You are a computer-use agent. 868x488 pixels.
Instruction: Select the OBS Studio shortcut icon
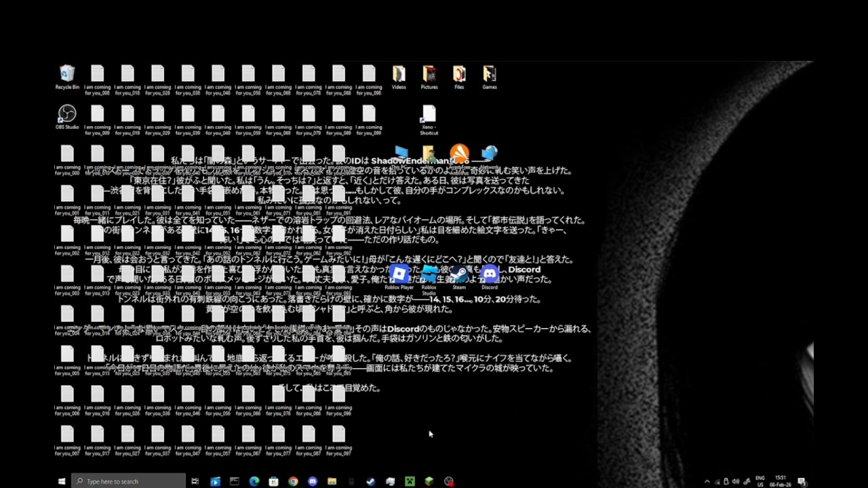tap(67, 117)
